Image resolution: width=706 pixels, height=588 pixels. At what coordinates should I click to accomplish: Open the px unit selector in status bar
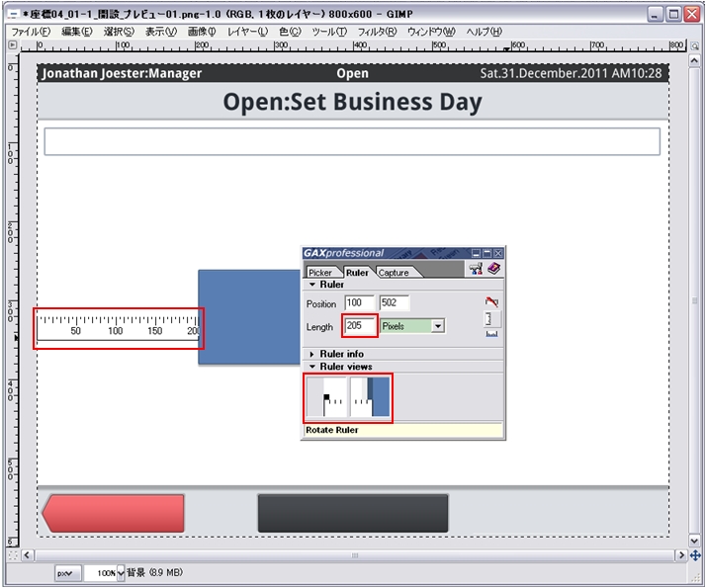click(66, 573)
